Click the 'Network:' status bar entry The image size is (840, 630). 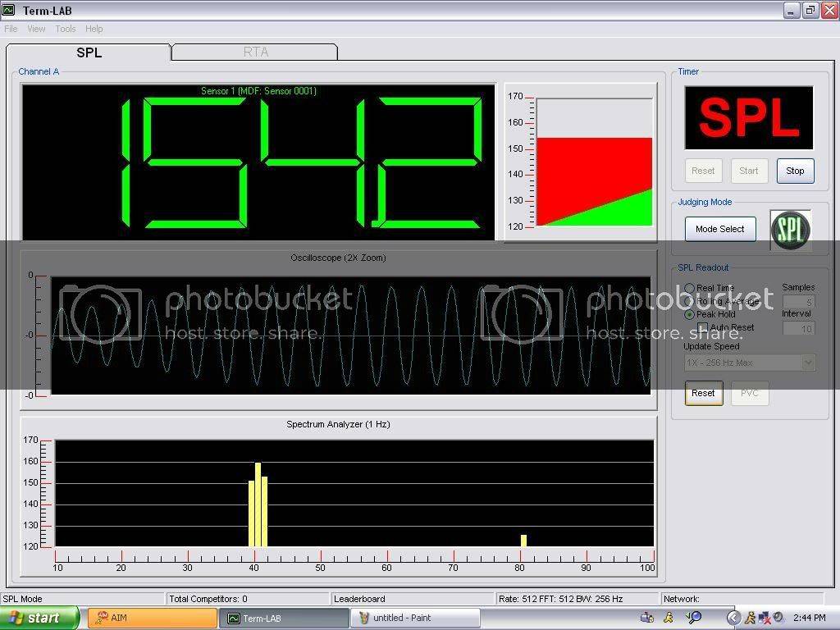pyautogui.click(x=682, y=599)
